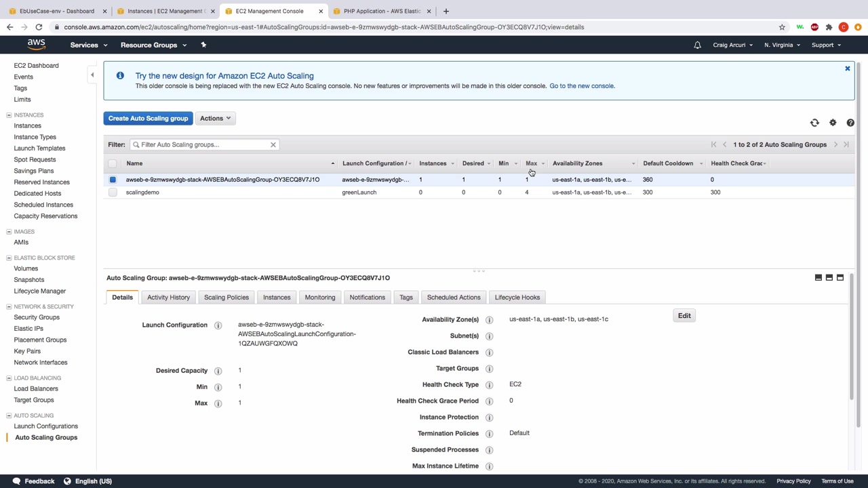The height and width of the screenshot is (488, 868).
Task: Click info icon beside Launch Configuration
Action: click(x=218, y=325)
